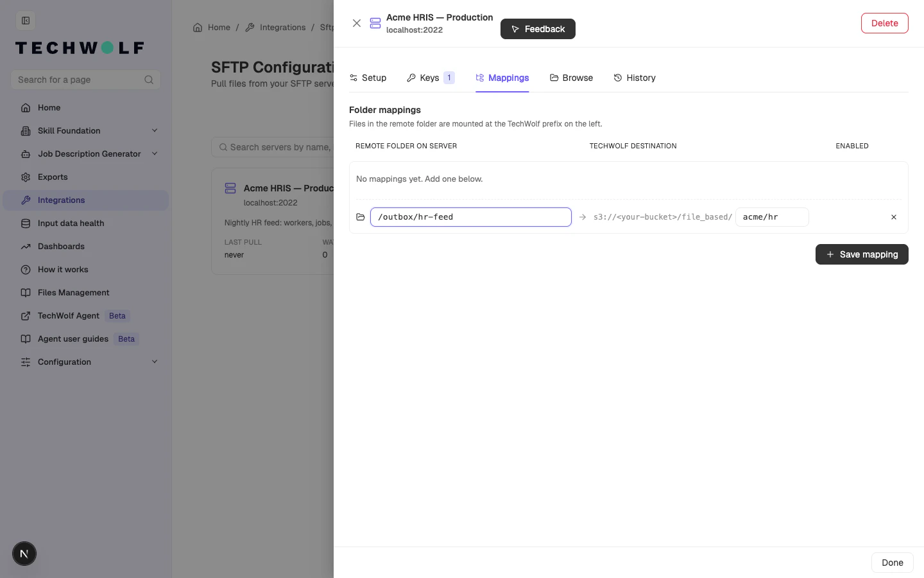
Task: View the History tab
Action: click(635, 78)
